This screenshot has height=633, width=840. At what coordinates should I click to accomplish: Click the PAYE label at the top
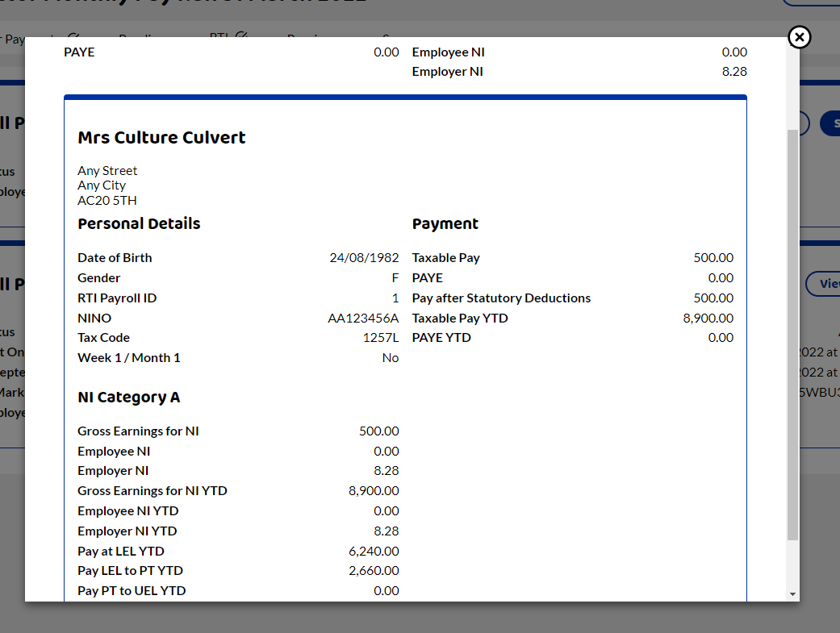(77, 52)
